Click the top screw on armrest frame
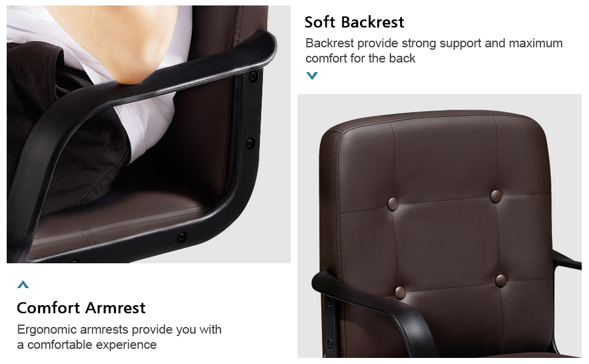 pos(253,76)
